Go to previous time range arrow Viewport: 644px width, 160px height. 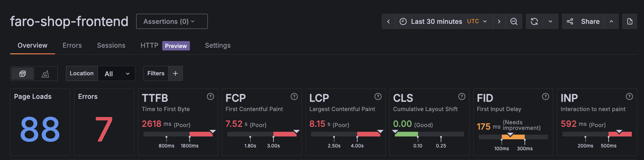tap(389, 21)
